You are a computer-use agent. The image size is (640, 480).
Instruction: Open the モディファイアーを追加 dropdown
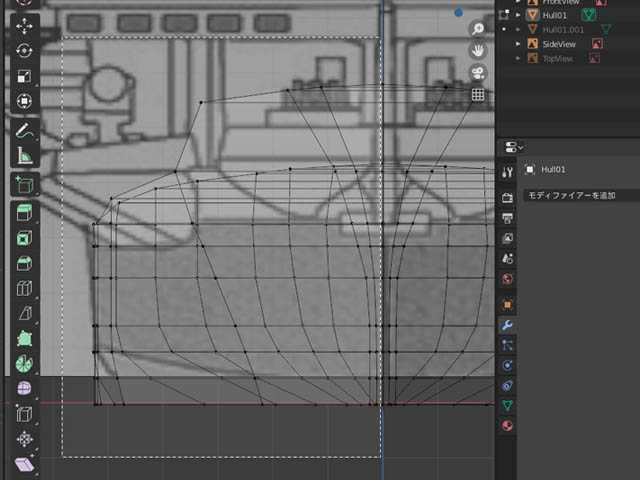[x=582, y=196]
